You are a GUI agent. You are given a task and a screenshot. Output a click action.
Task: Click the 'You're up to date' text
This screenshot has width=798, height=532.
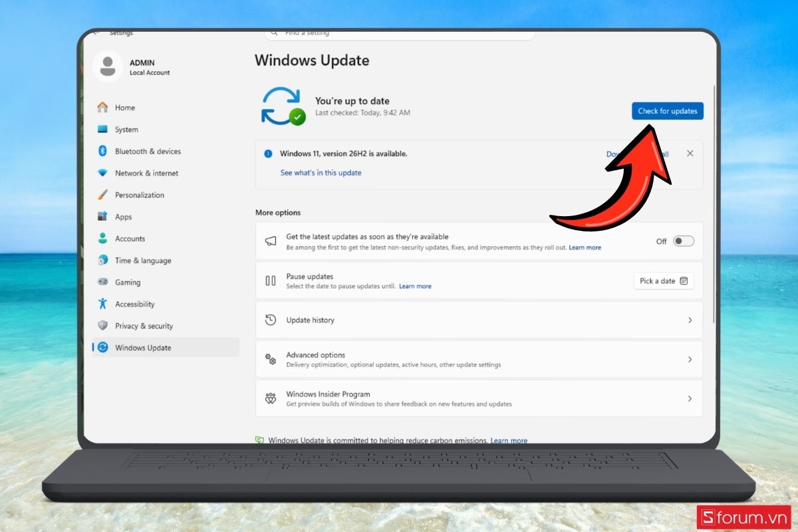click(352, 101)
